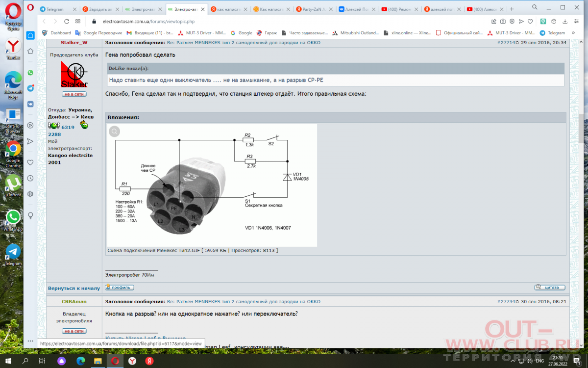Open post title link dated 30 сен 2016
This screenshot has height=368, width=588.
point(244,301)
